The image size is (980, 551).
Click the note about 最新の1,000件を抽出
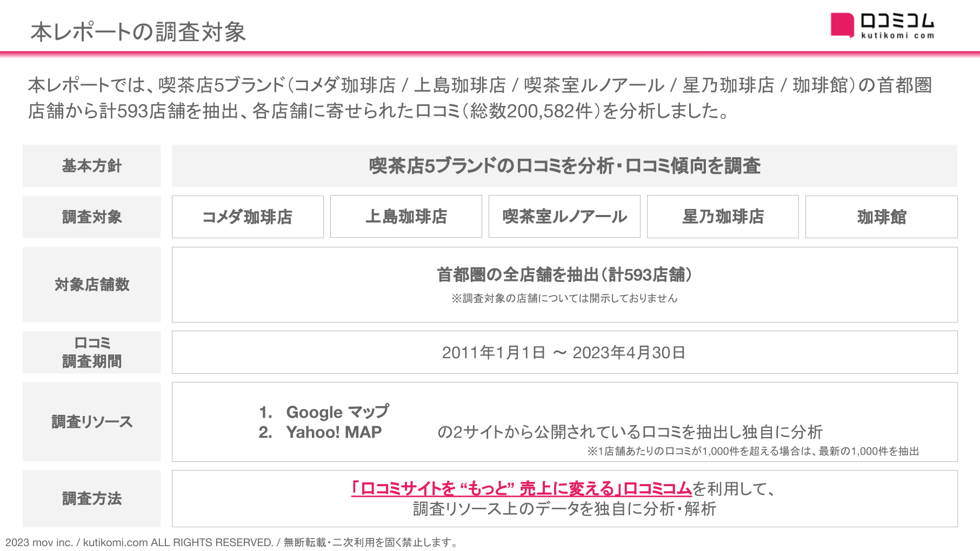pyautogui.click(x=753, y=451)
